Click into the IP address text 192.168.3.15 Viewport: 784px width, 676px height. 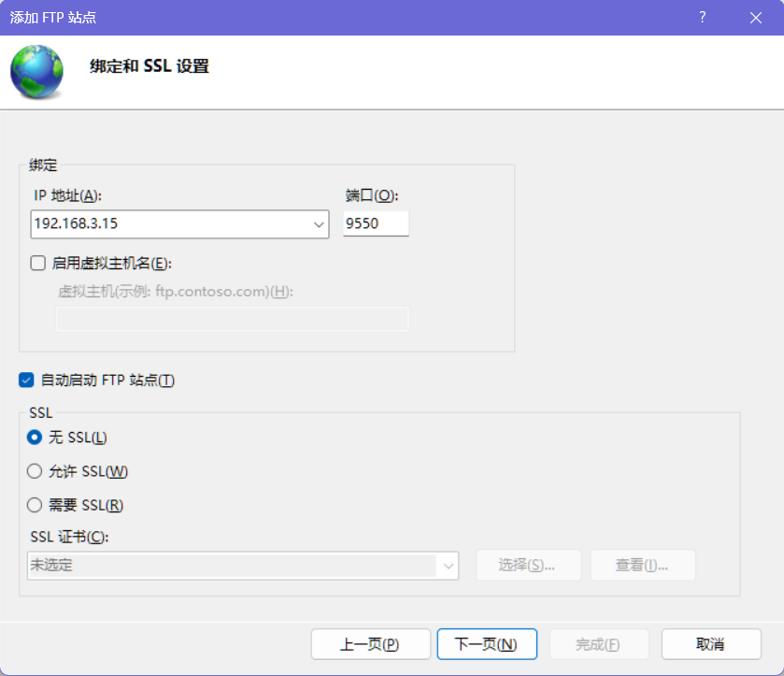point(76,223)
